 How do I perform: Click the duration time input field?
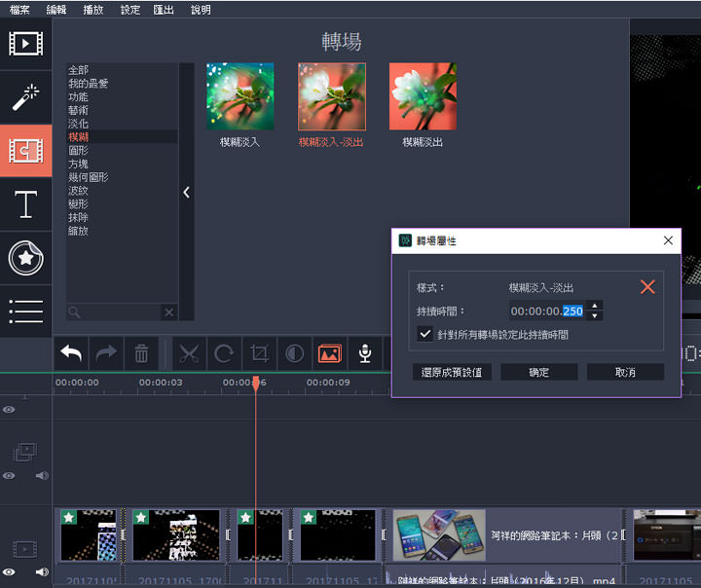coord(549,311)
